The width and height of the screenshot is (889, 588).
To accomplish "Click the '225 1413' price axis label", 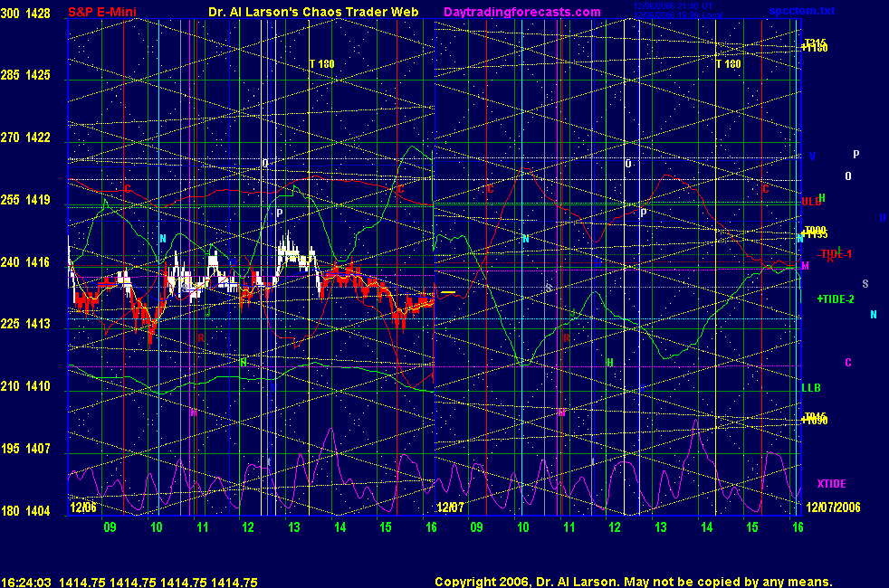I will [25, 324].
